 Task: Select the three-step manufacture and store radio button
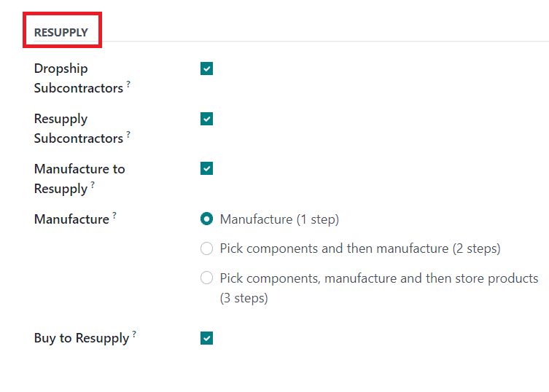[206, 278]
